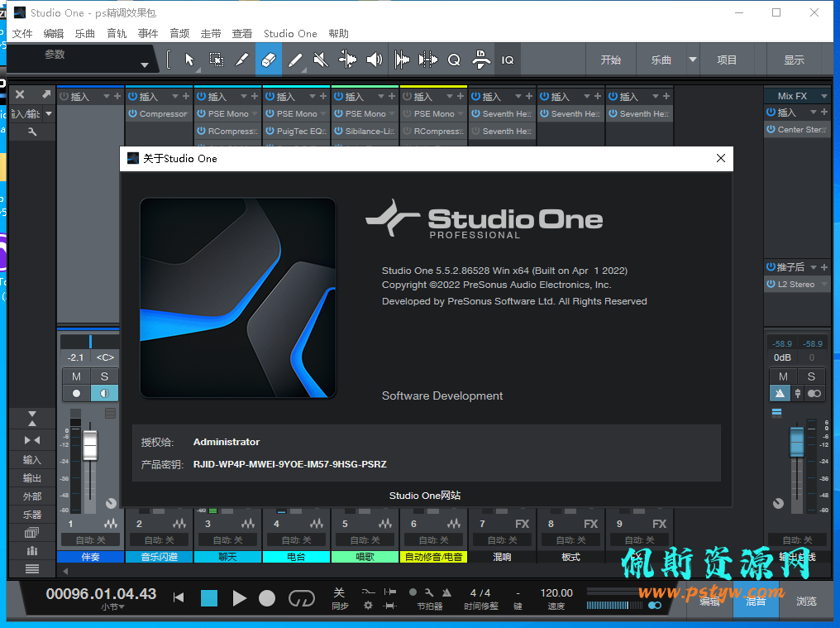
Task: Toggle power of PuigTec EQ insert
Action: point(270,131)
